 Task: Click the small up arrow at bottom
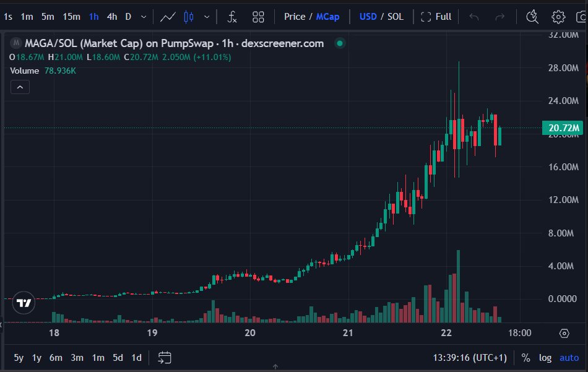(275, 367)
